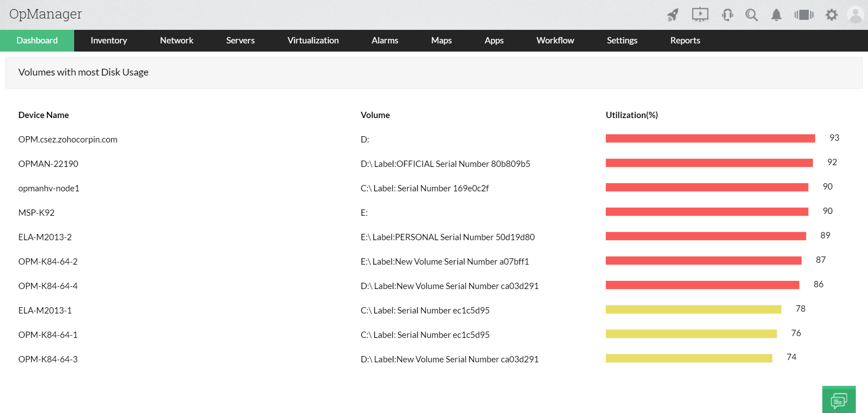Click the utilization value 76

point(796,333)
